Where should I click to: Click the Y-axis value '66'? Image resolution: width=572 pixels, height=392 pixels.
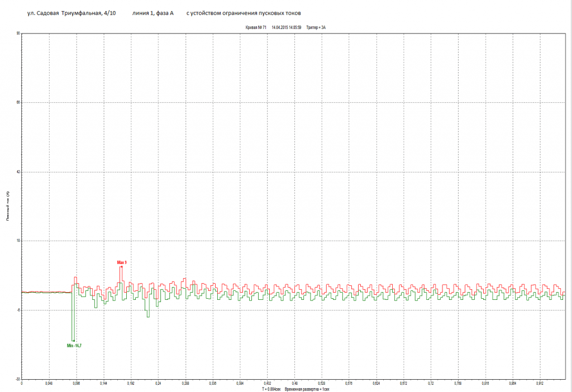[x=18, y=102]
